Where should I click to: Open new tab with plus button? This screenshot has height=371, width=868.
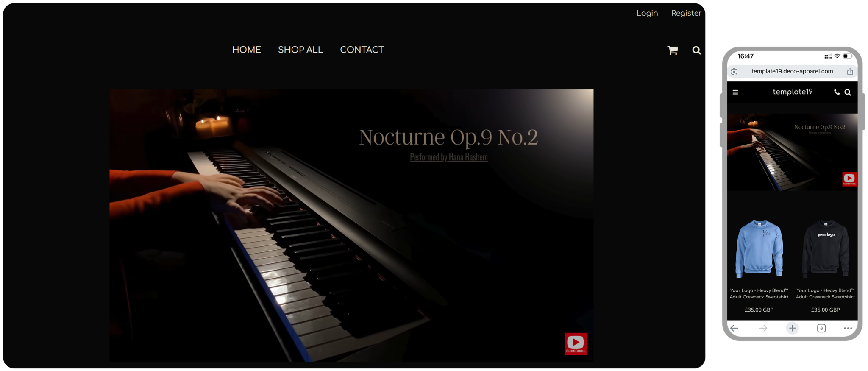tap(792, 328)
